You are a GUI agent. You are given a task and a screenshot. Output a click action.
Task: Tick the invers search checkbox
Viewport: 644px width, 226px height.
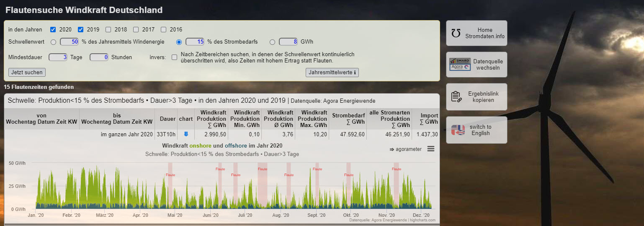(x=174, y=57)
